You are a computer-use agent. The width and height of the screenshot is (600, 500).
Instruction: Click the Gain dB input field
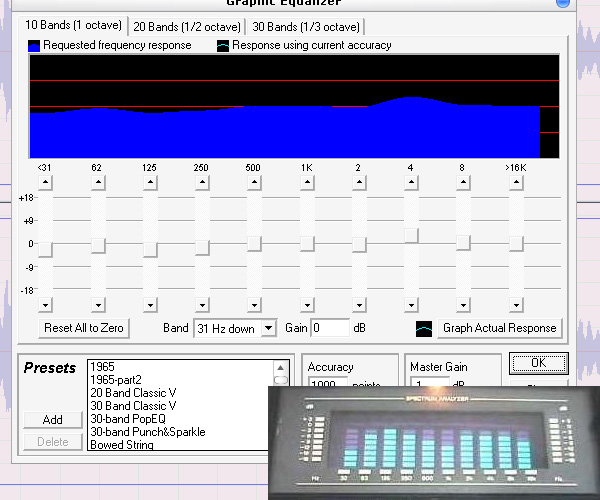[330, 328]
